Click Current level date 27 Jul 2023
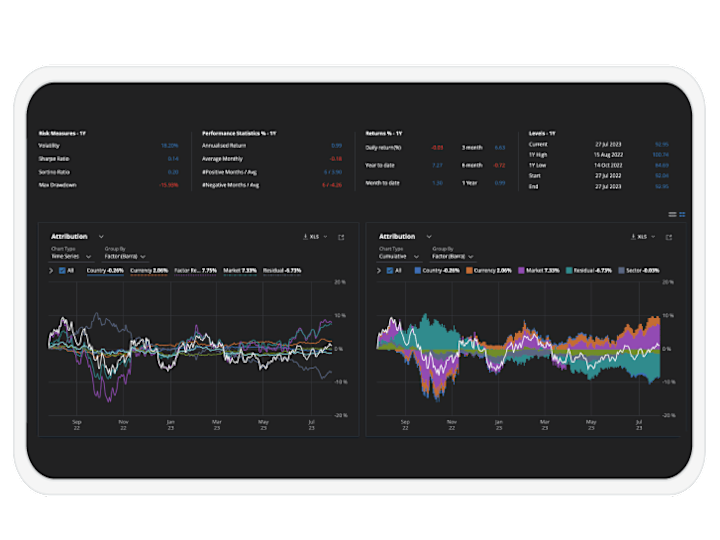720x540 pixels. point(608,144)
